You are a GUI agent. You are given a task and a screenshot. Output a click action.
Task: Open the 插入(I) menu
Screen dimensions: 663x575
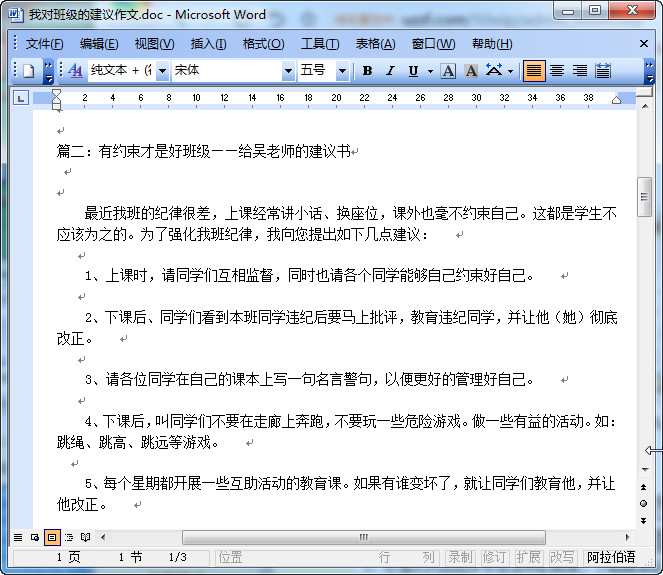pos(208,44)
